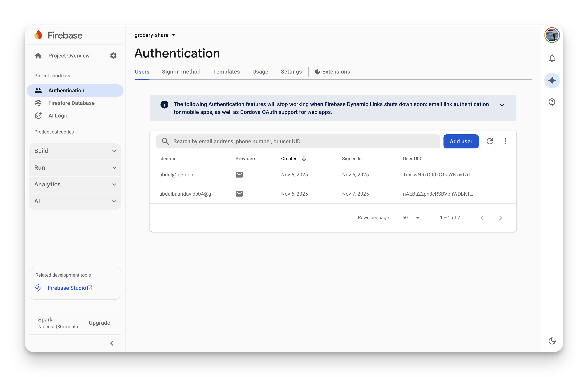Open notifications bell
Image resolution: width=588 pixels, height=377 pixels.
click(x=552, y=58)
